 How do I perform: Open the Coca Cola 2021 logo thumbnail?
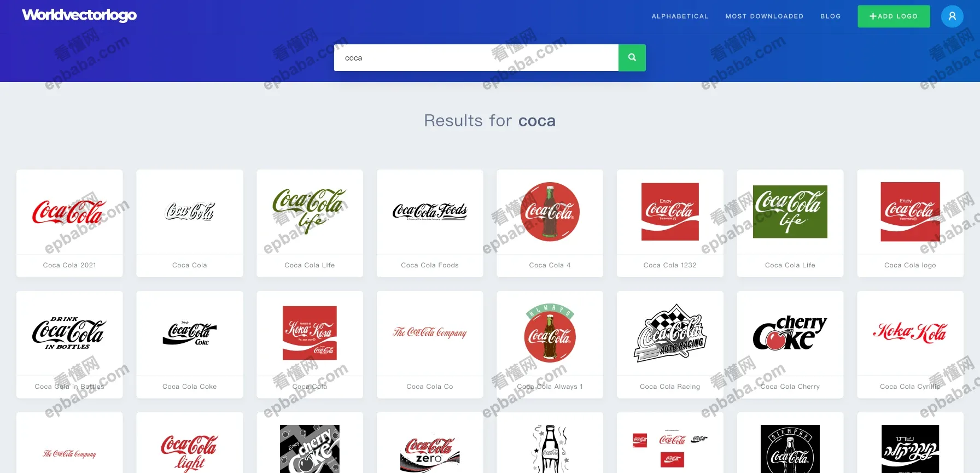[69, 212]
